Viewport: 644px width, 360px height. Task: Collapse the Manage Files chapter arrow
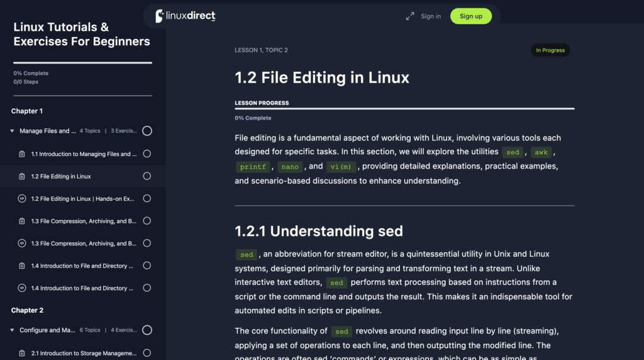tap(12, 131)
